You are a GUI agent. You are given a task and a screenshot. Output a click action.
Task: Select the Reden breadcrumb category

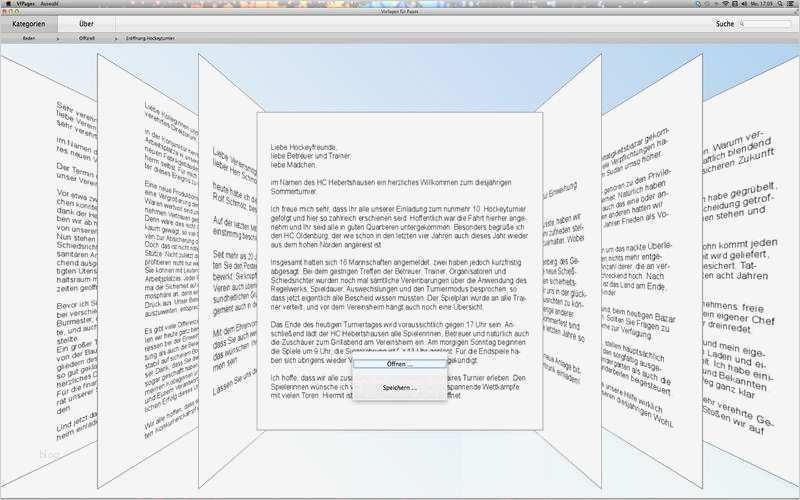(29, 38)
